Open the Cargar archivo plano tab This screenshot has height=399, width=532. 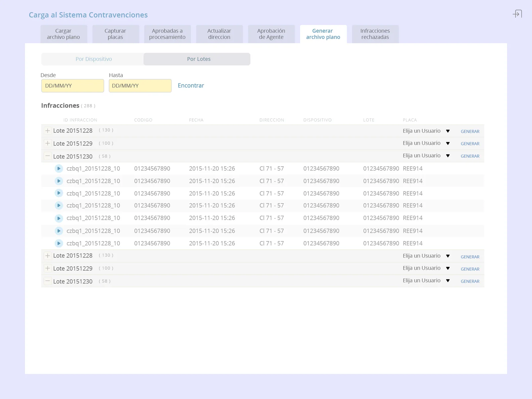pos(64,34)
